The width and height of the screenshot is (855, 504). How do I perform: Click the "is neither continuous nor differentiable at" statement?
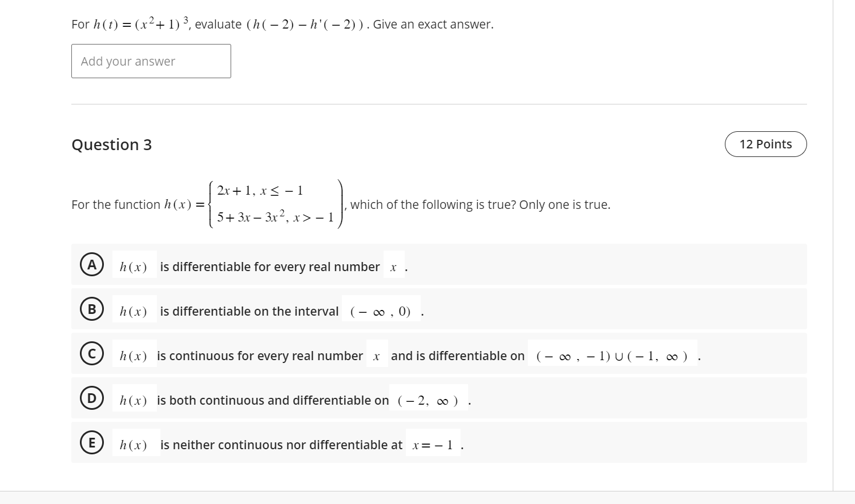[281, 445]
